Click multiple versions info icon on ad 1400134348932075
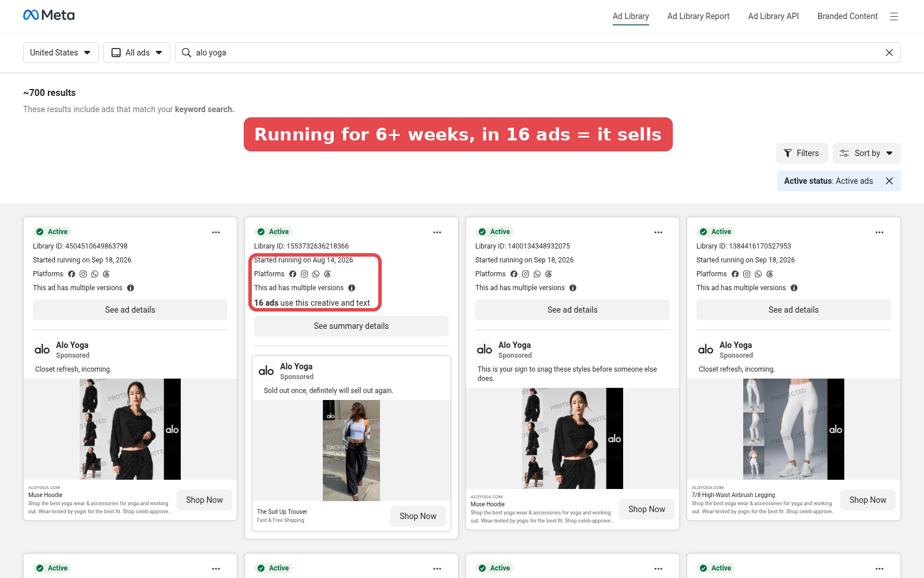Screen dimensions: 924x578 coord(573,288)
